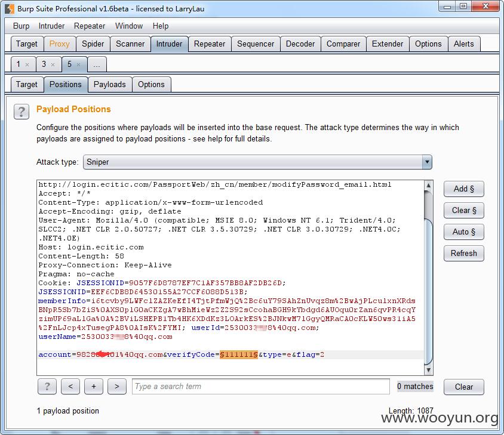
Task: Switch to the Proxy tab
Action: [60, 44]
